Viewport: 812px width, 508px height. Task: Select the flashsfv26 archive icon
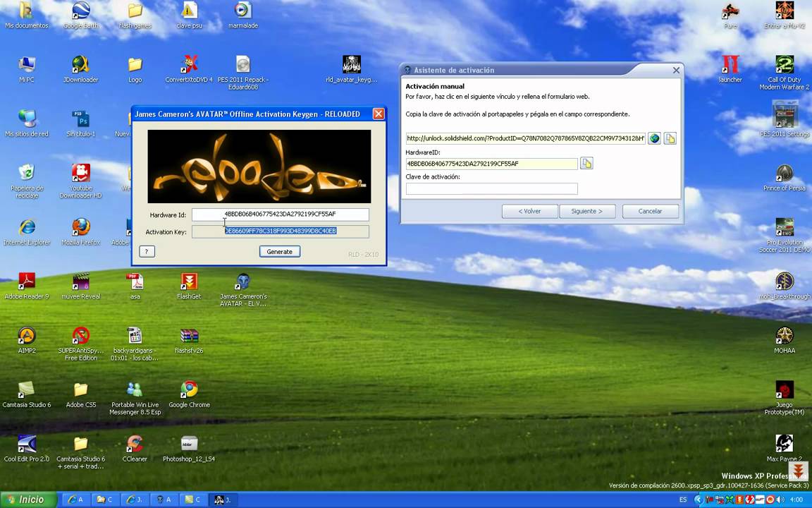(x=189, y=340)
